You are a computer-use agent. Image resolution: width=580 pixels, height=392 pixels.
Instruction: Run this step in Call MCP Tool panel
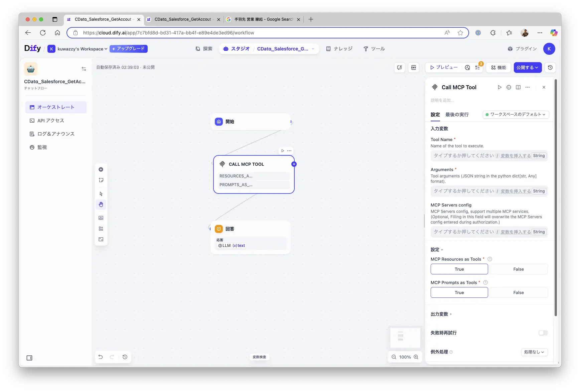[x=499, y=87]
